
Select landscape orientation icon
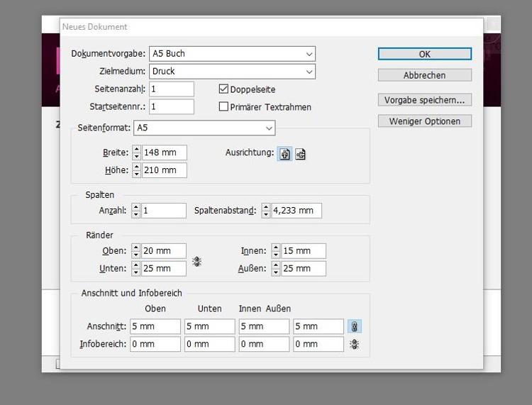pos(301,153)
